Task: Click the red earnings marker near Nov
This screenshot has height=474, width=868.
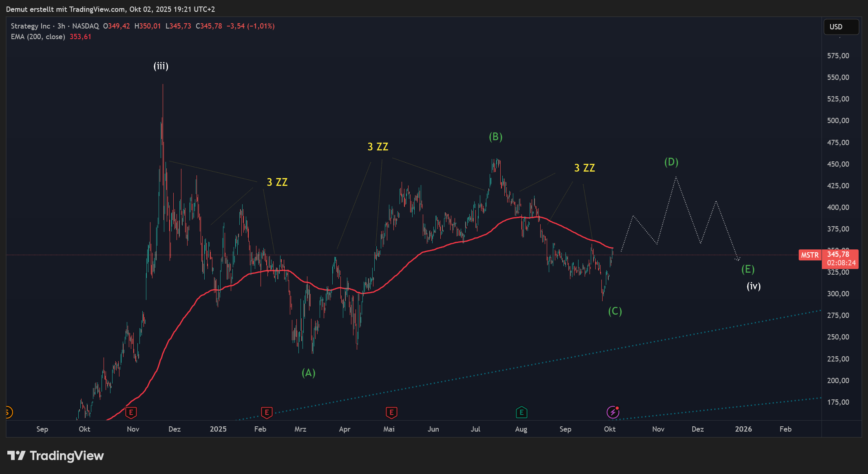Action: click(x=131, y=412)
